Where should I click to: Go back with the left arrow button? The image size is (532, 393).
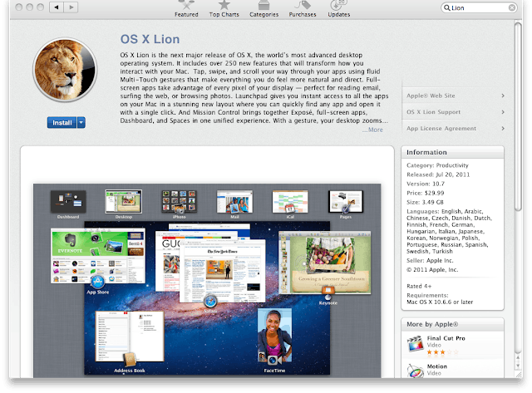57,7
